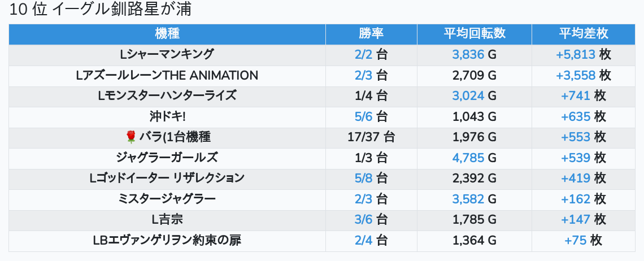Click Lモンスターハンターライズ machine name
Viewport: 644px width, 261px height.
[167, 95]
